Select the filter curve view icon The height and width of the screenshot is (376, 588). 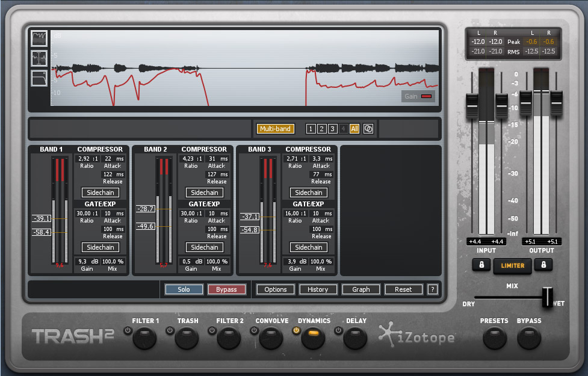tap(38, 78)
